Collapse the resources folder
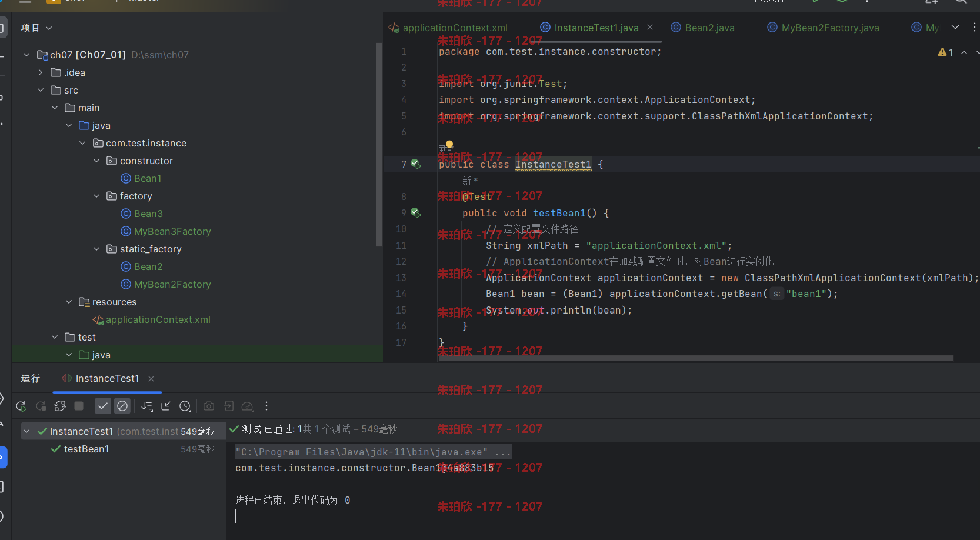 tap(69, 302)
